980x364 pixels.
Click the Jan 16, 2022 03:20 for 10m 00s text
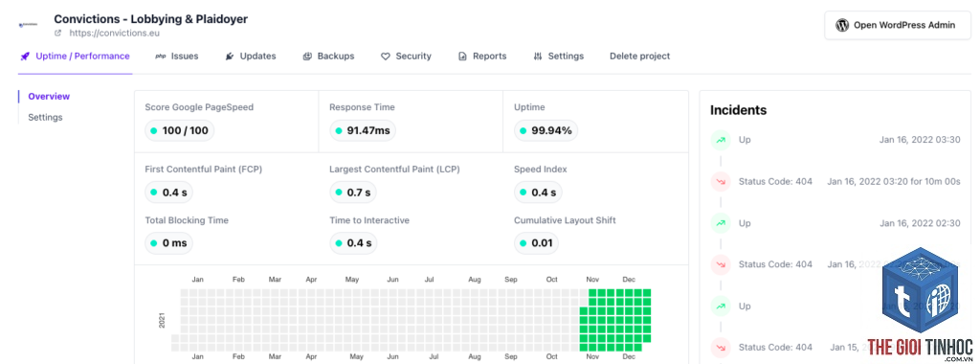point(894,181)
